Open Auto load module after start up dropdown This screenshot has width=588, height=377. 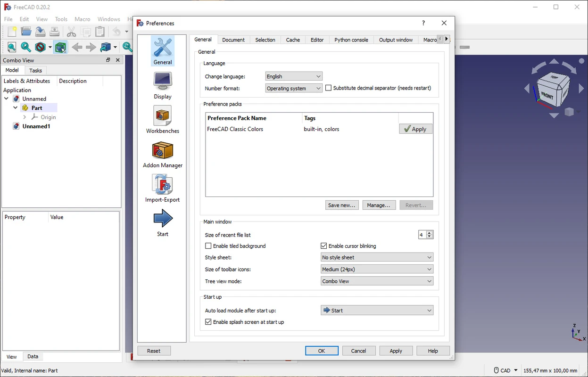[377, 310]
